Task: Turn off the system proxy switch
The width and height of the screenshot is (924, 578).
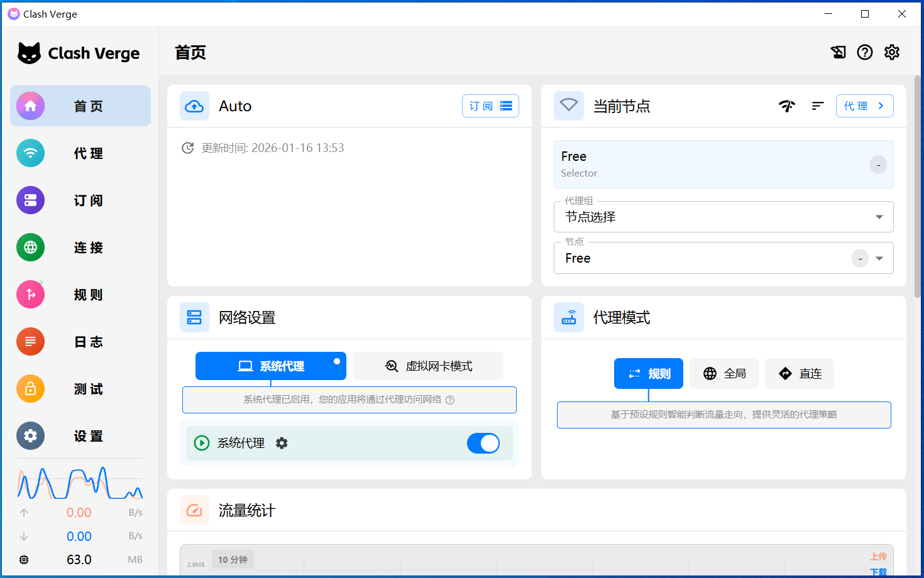Action: [483, 443]
